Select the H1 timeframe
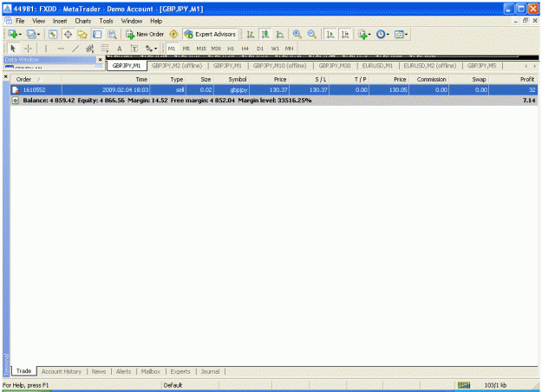This screenshot has height=392, width=542. [231, 49]
